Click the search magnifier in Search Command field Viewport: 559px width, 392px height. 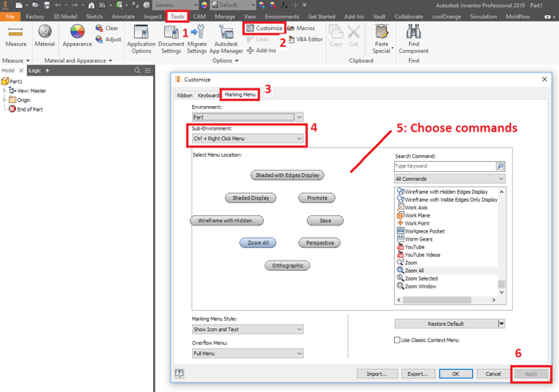(x=500, y=166)
